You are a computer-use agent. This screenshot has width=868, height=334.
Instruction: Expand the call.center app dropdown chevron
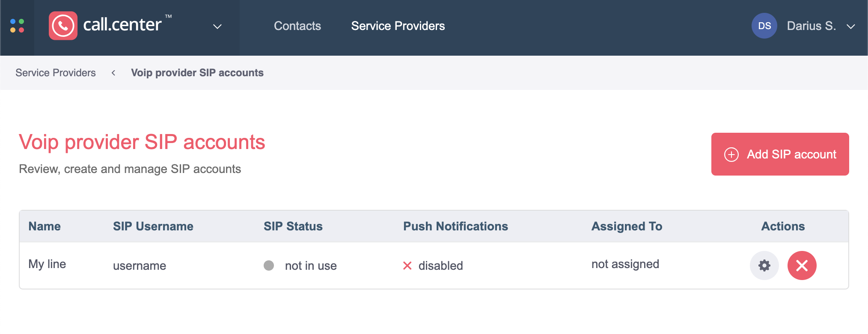point(217,27)
